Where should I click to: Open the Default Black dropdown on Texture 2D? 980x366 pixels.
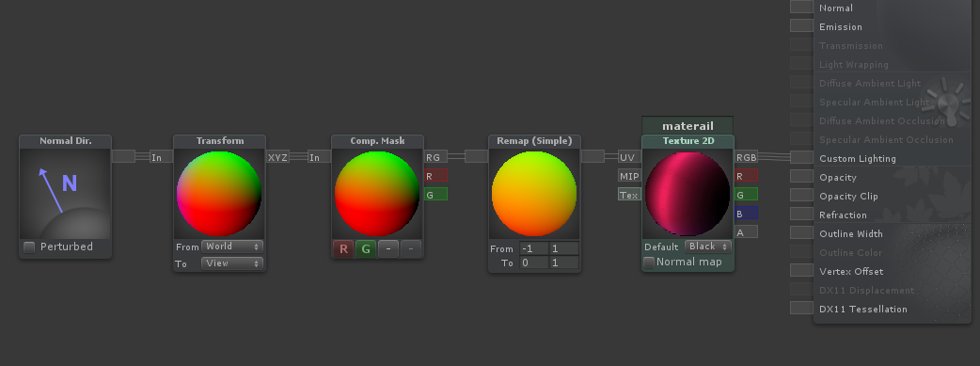tap(708, 247)
